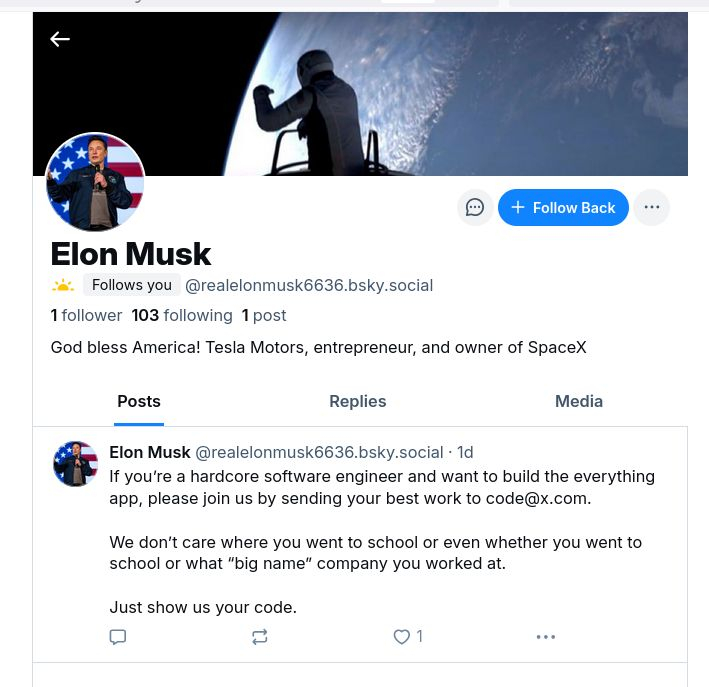Switch to the Media tab

pyautogui.click(x=579, y=401)
